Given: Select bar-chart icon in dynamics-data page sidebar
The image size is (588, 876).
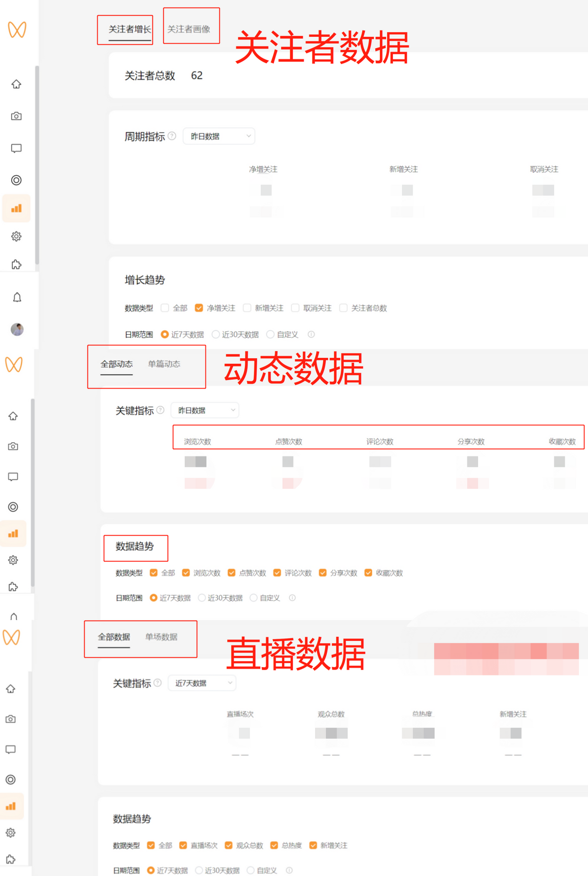Looking at the screenshot, I should [13, 533].
